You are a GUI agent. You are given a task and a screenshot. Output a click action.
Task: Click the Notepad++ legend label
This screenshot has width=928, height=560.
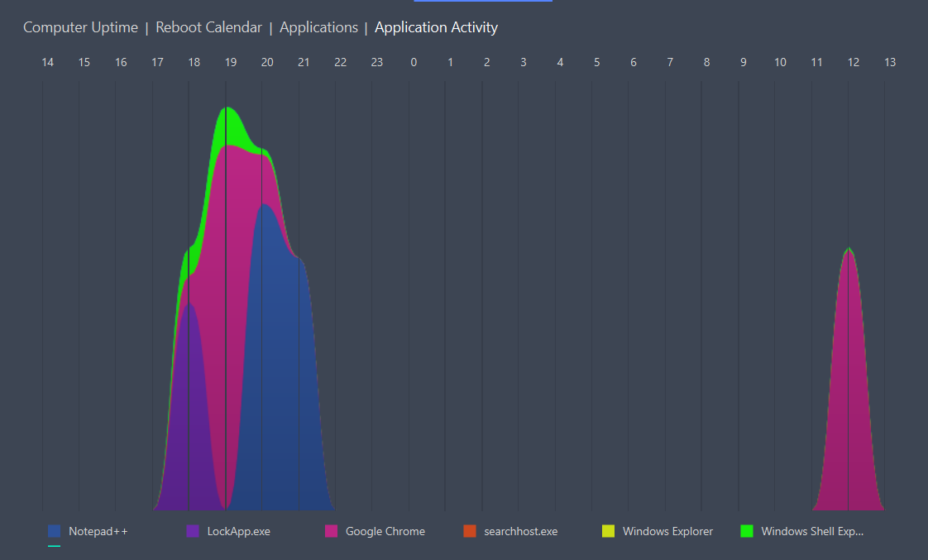point(98,532)
